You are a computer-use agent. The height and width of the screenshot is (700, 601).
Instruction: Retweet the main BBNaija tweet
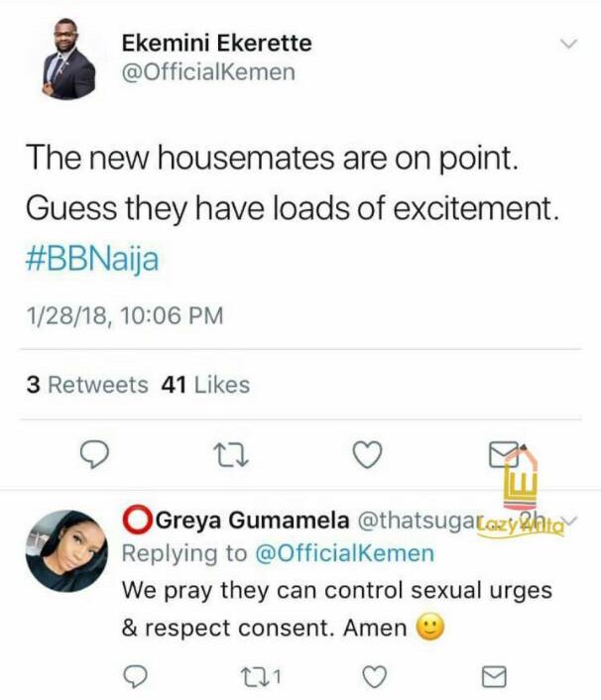pyautogui.click(x=230, y=455)
